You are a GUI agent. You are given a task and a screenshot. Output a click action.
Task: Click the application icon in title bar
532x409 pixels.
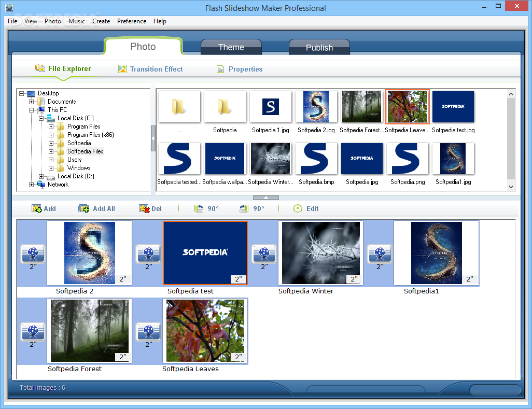(9, 7)
